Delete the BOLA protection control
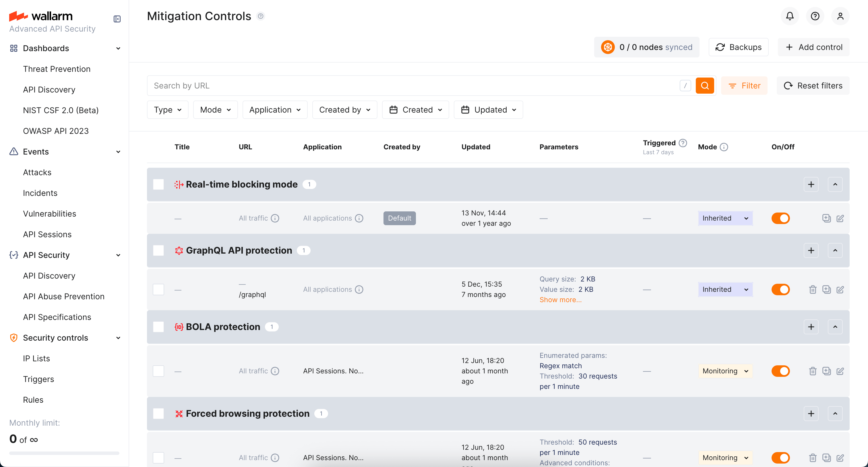Image resolution: width=868 pixels, height=467 pixels. [812, 371]
